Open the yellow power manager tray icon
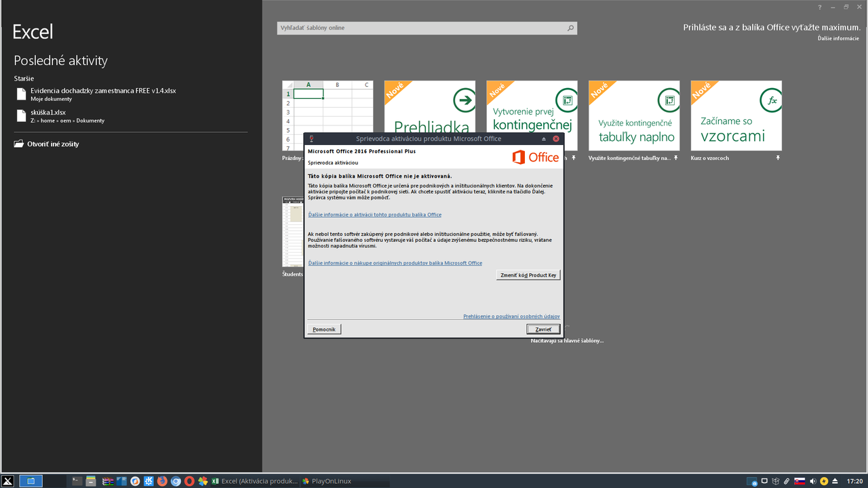This screenshot has width=868, height=488. (x=824, y=481)
